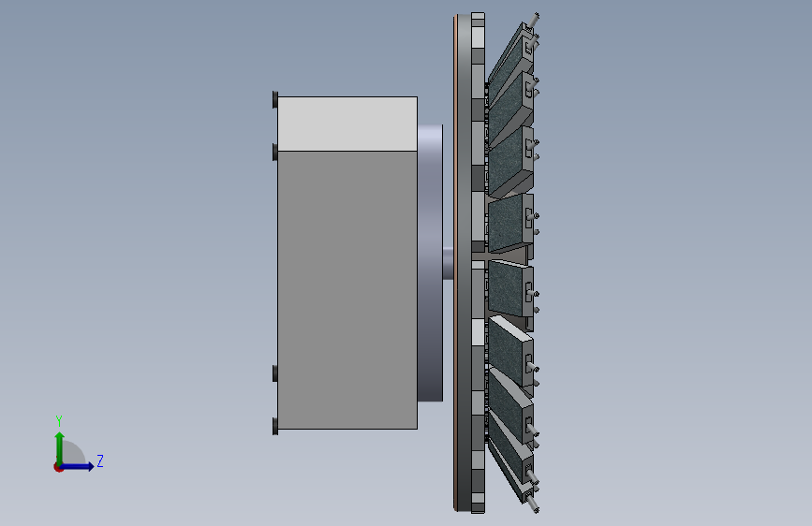Click the green Y axis arrow

60,447
